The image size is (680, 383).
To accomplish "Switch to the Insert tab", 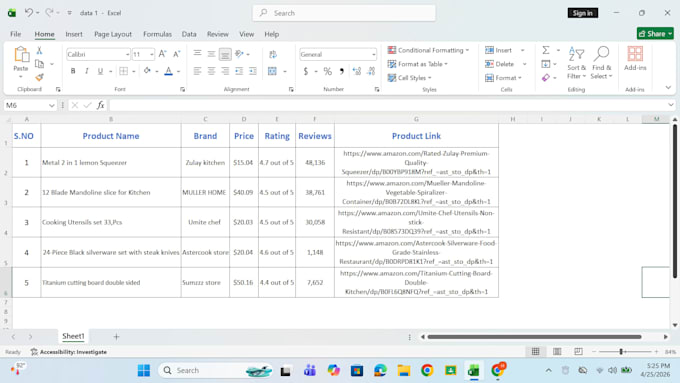I will coord(74,34).
